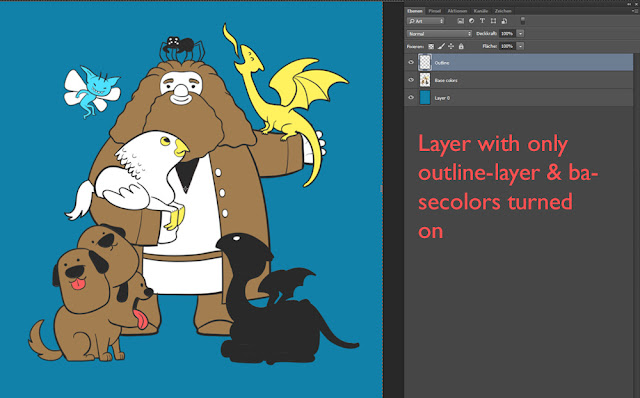The width and height of the screenshot is (640, 398).
Task: Click the Deckkraft label
Action: [x=486, y=33]
